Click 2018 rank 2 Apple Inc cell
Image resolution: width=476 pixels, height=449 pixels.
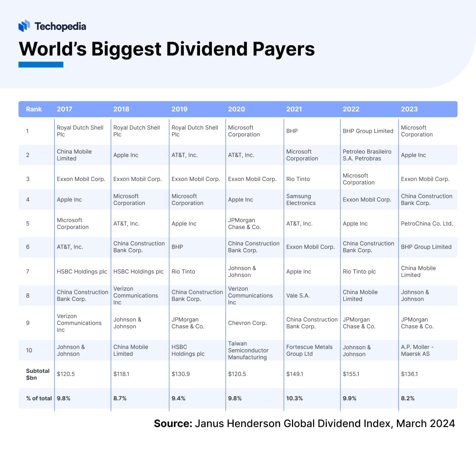point(126,155)
